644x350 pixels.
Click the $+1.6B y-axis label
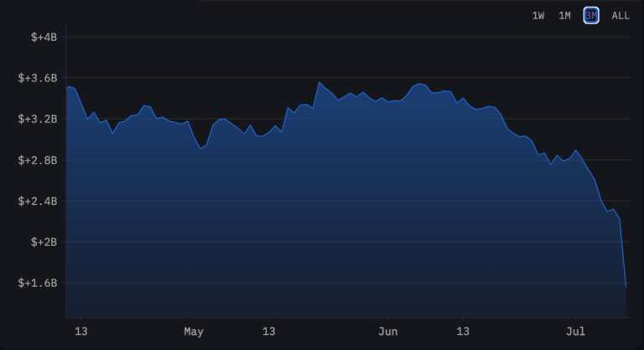point(37,283)
